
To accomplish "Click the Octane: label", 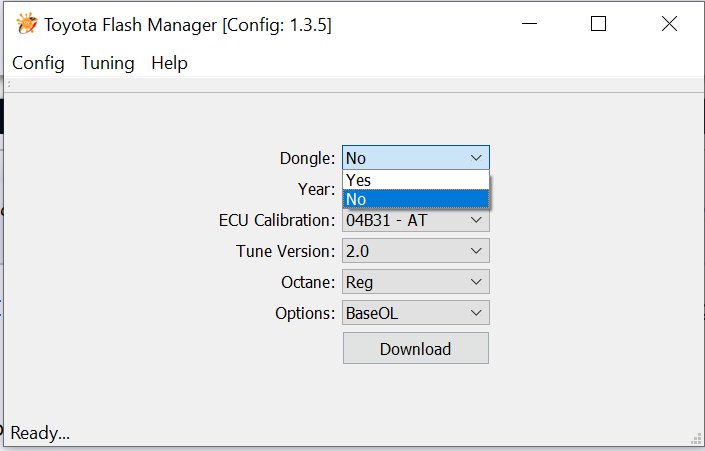I will [x=308, y=282].
